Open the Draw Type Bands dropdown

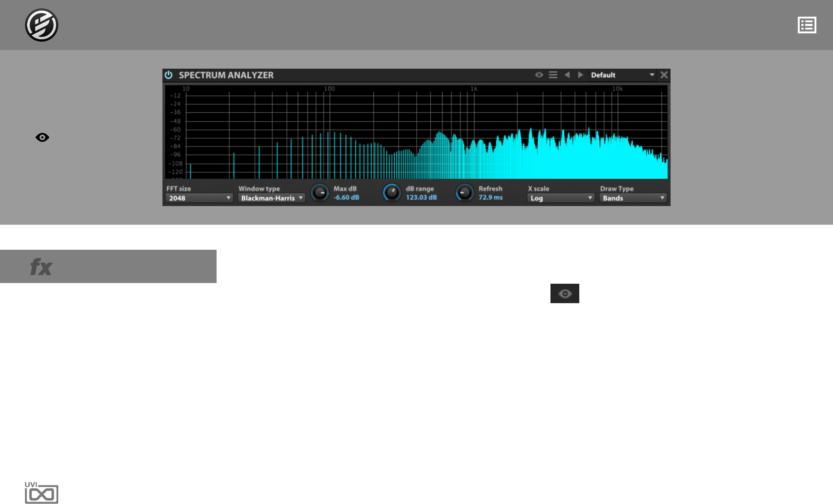pos(633,198)
